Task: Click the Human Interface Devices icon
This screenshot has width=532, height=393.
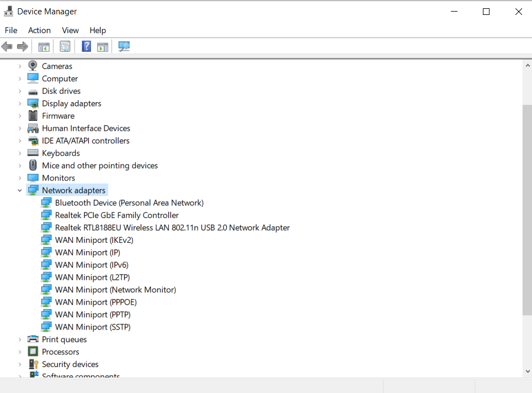Action: (33, 128)
